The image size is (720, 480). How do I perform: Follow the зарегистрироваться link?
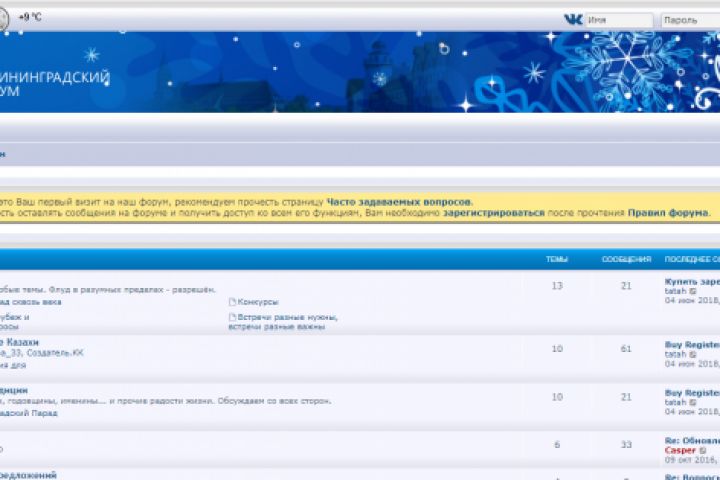494,213
